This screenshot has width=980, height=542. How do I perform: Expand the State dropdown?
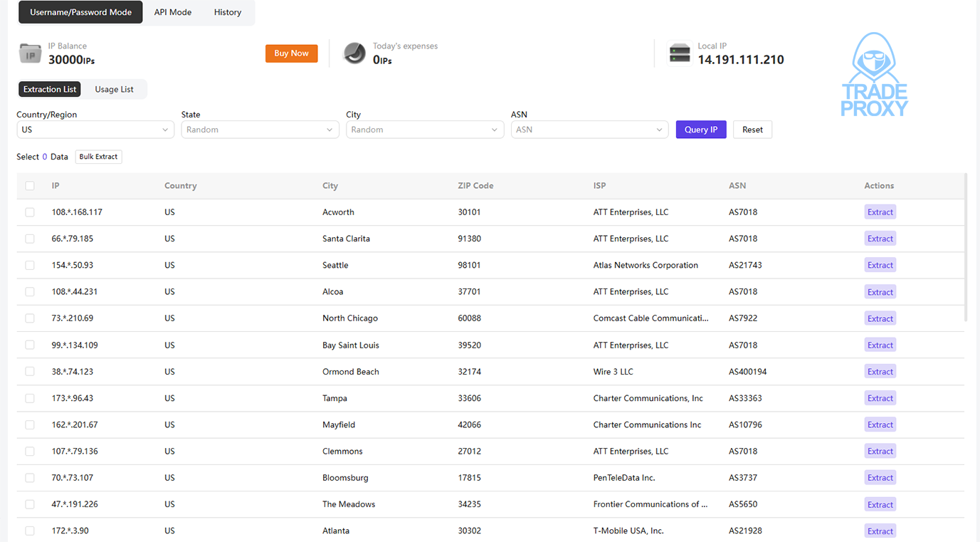point(260,130)
